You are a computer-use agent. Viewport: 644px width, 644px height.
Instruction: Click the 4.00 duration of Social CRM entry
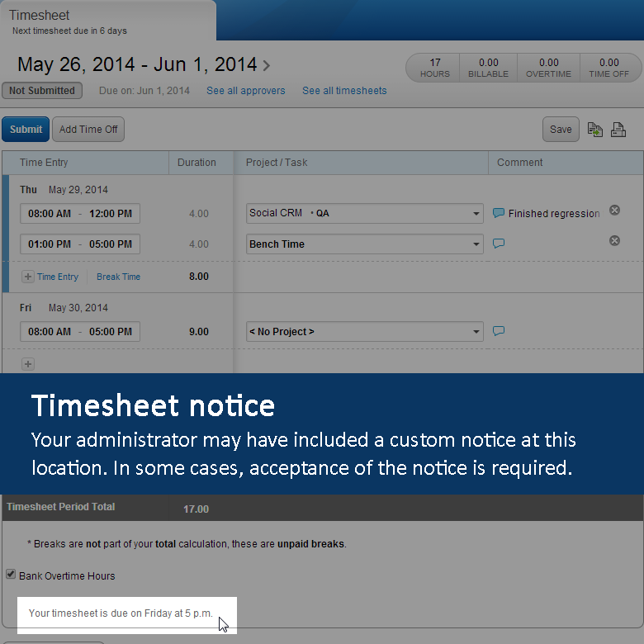pyautogui.click(x=199, y=214)
